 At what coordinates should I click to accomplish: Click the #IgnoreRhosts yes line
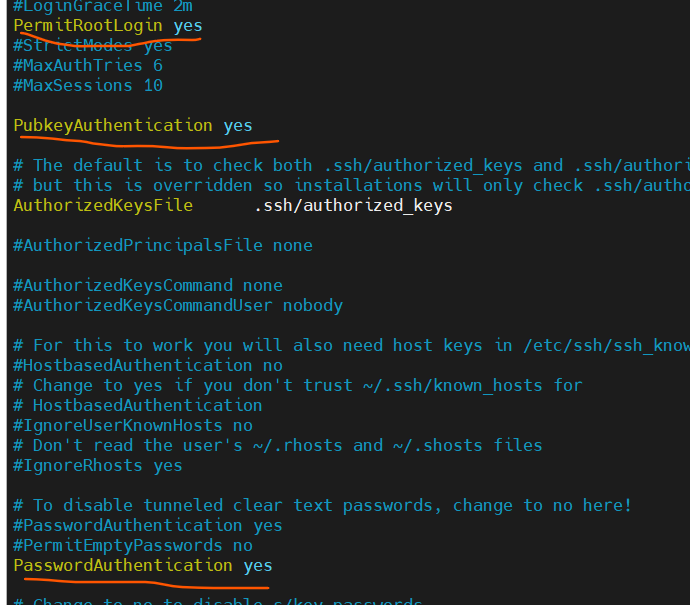[98, 466]
